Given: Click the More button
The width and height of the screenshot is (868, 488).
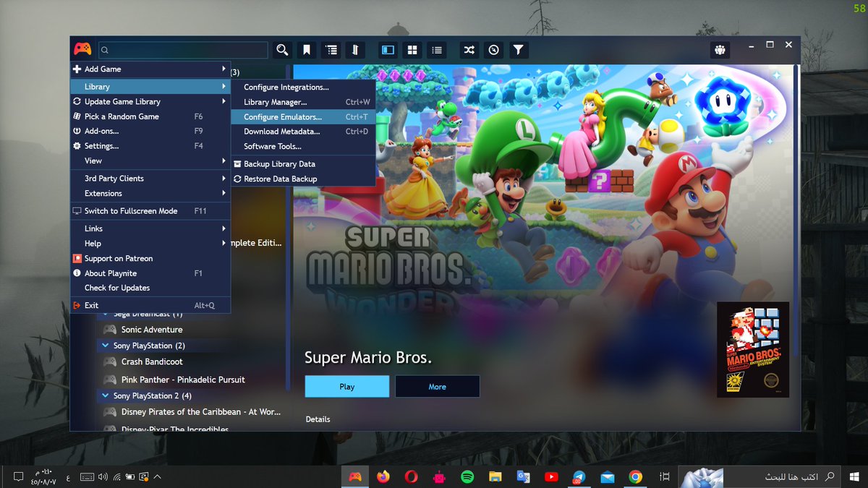Looking at the screenshot, I should [x=437, y=386].
